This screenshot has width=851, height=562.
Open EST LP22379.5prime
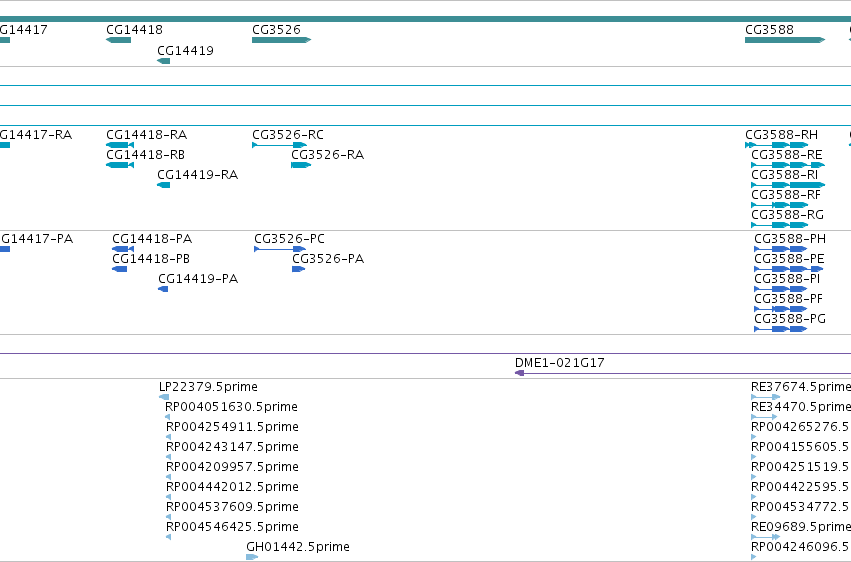164,397
